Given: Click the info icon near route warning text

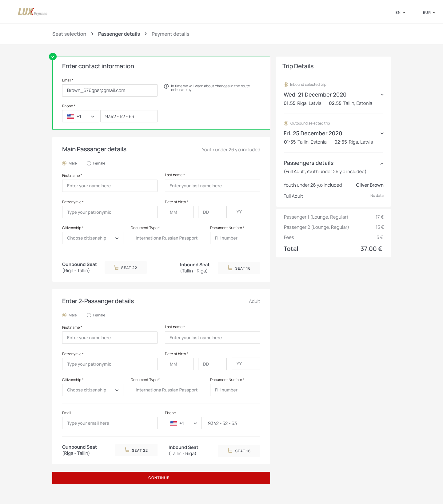Looking at the screenshot, I should click(x=166, y=86).
